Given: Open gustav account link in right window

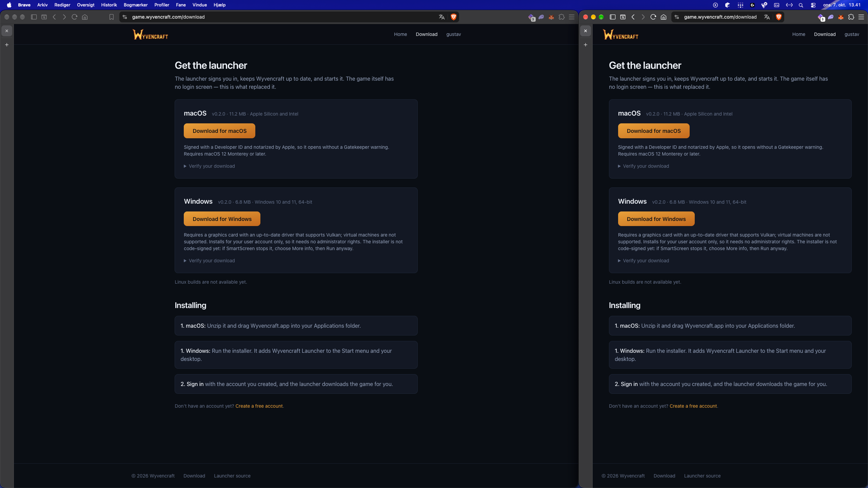Looking at the screenshot, I should point(852,34).
